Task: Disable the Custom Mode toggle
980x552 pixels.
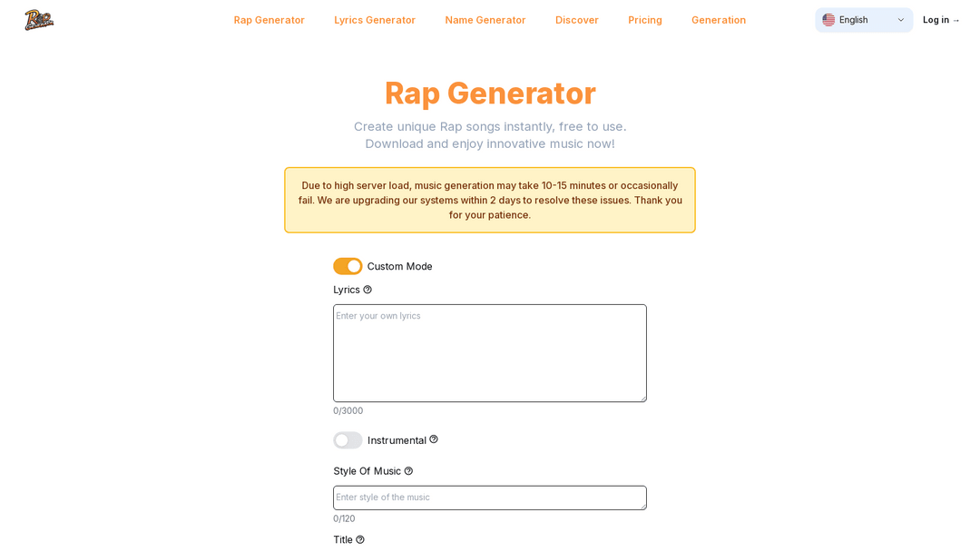Action: (x=348, y=266)
